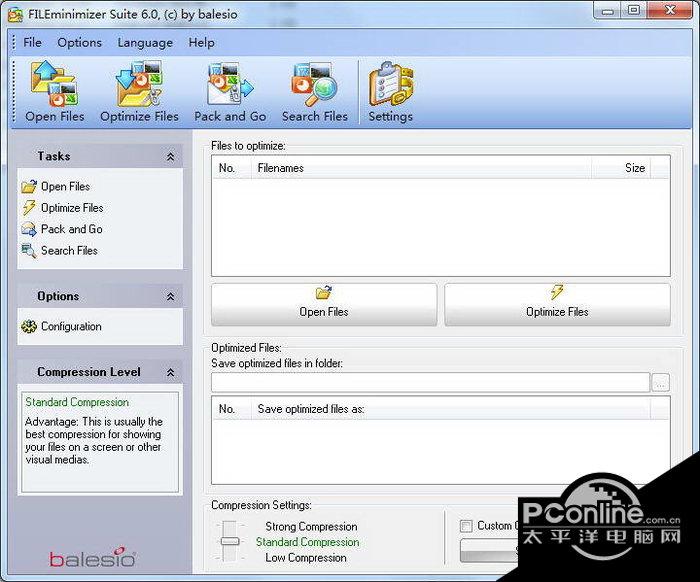Click Open Files folder icon in Tasks panel

click(x=29, y=186)
